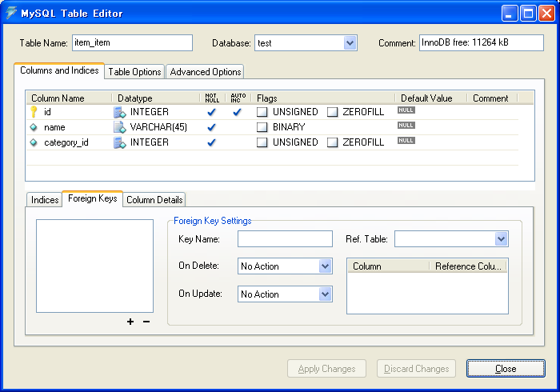Enable UNSIGNED flag for id column
The height and width of the screenshot is (392, 560).
(262, 112)
